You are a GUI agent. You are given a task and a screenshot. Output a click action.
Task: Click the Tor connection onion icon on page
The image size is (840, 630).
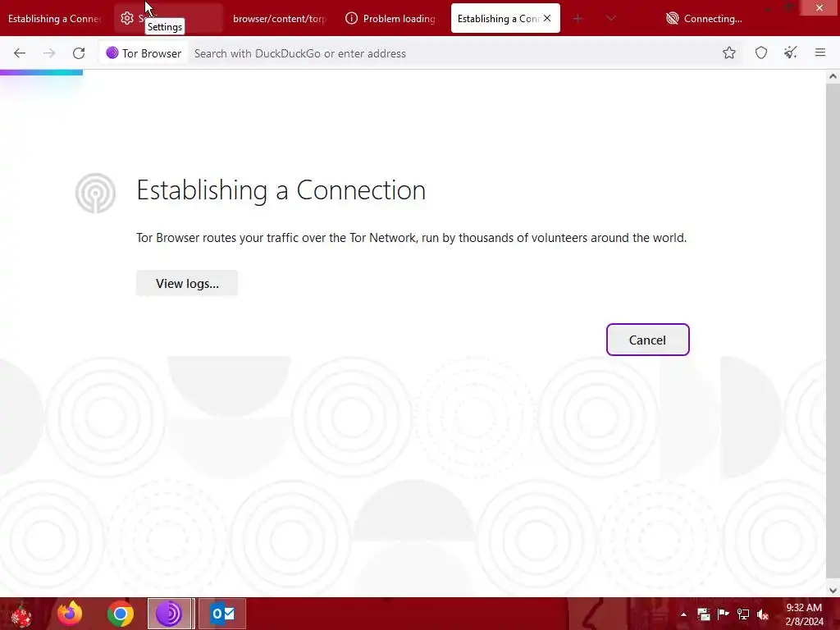pos(95,193)
